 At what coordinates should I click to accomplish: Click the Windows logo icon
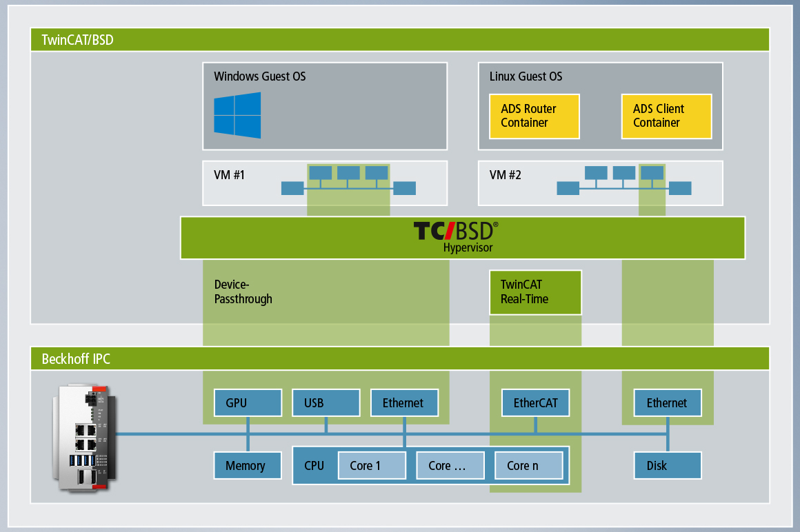tap(237, 115)
